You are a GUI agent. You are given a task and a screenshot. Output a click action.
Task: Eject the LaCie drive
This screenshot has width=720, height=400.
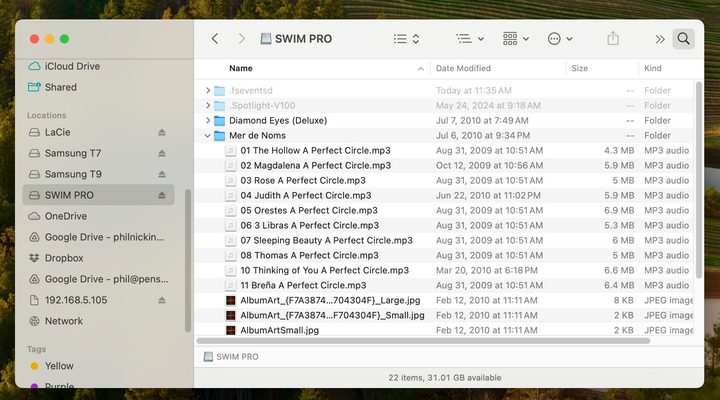tap(162, 132)
